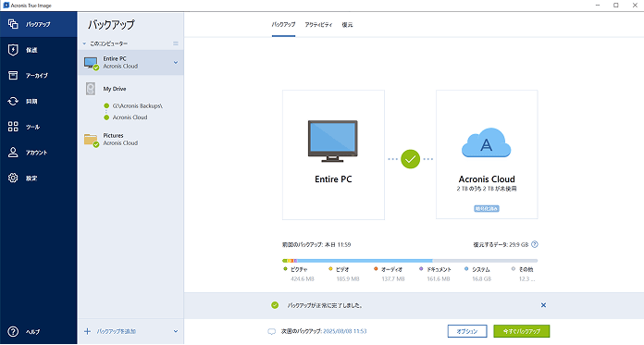
Task: Click the 424.6 MB pictures size value
Action: tap(303, 279)
